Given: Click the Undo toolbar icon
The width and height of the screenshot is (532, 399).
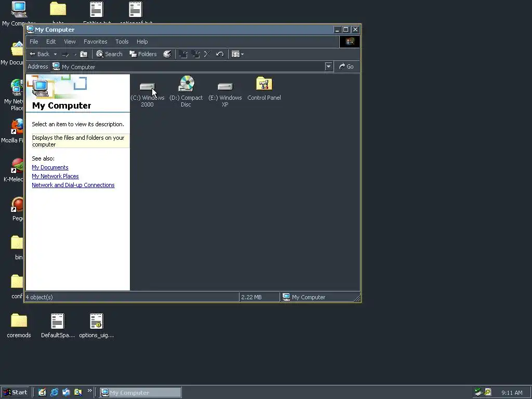Looking at the screenshot, I should [220, 54].
